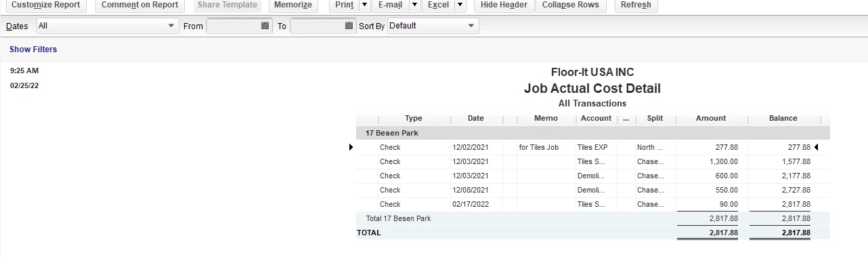The width and height of the screenshot is (868, 259).
Task: Click the Hide Header button
Action: pyautogui.click(x=504, y=5)
